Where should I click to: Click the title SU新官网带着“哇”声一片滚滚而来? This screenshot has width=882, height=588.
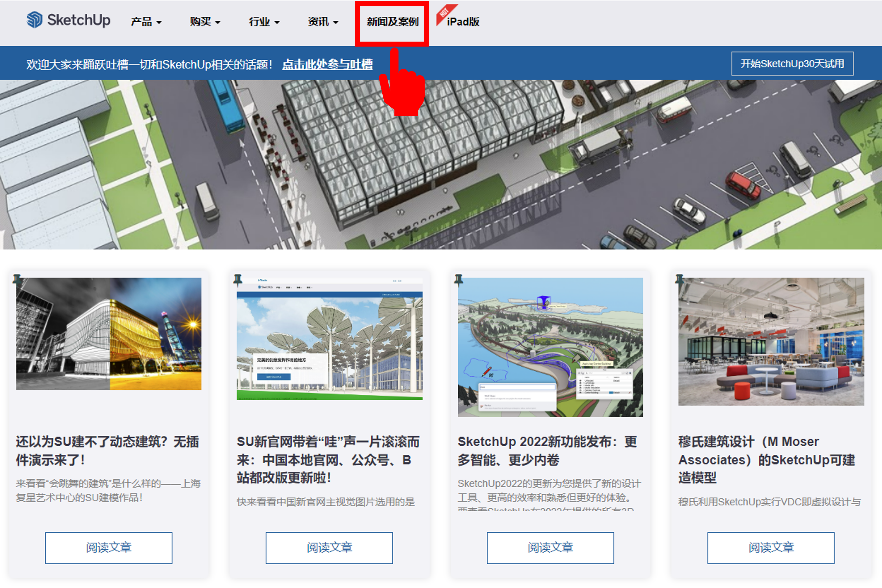pos(328,460)
